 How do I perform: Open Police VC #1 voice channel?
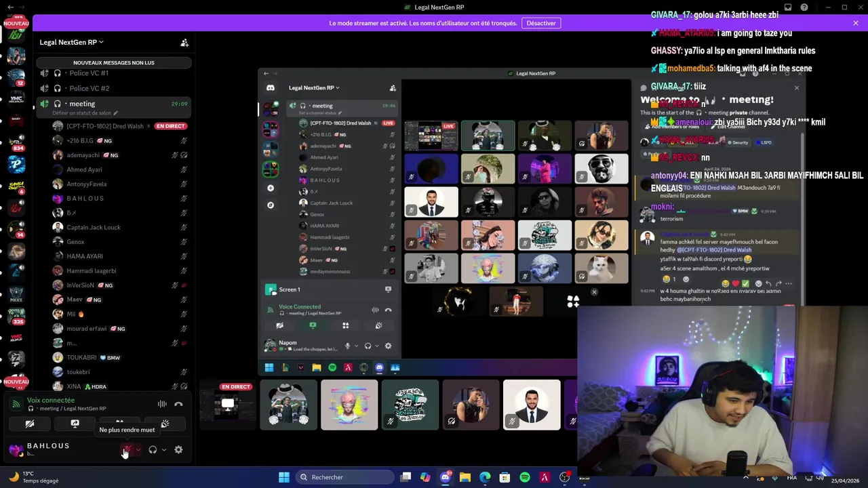click(89, 73)
